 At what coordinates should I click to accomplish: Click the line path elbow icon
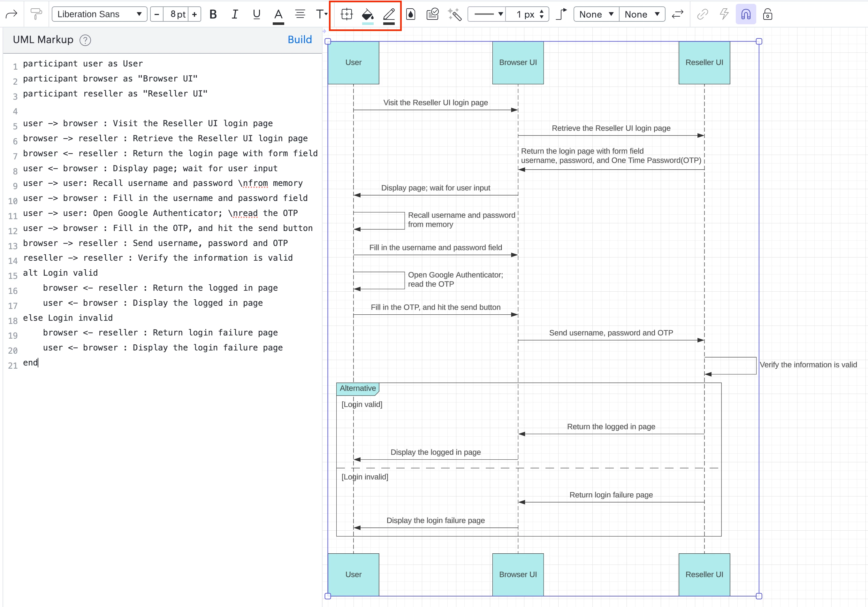tap(562, 14)
